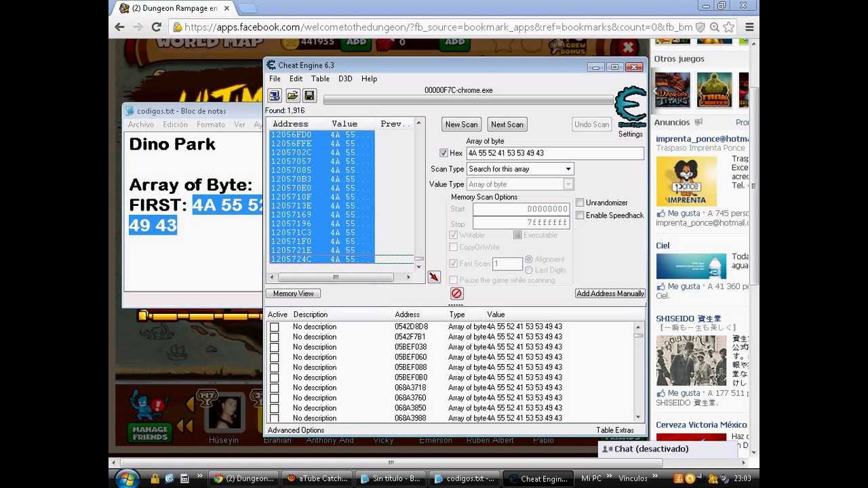Toggle the Executable checkbox
868x488 pixels.
click(x=517, y=235)
